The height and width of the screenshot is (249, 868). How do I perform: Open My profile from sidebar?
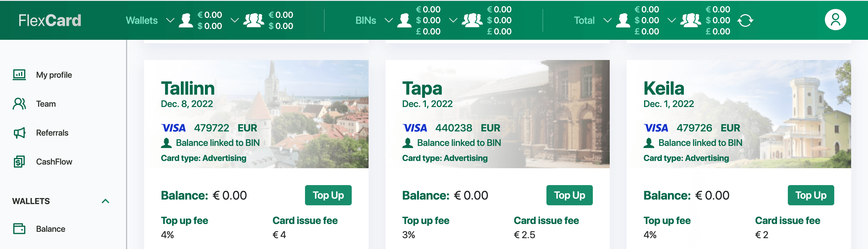[54, 75]
